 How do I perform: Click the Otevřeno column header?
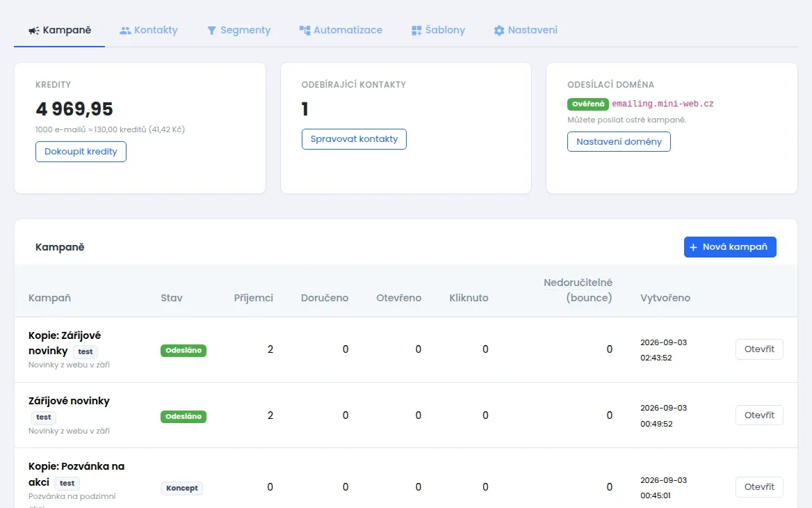point(399,298)
